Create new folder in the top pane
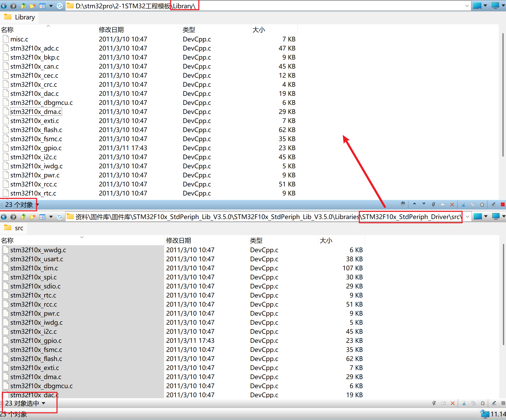Viewport: 506px width, 420px height. [x=33, y=6]
